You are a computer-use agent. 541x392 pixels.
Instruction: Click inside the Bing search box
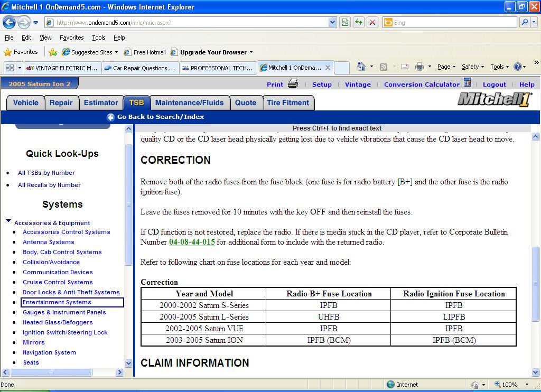pyautogui.click(x=450, y=23)
